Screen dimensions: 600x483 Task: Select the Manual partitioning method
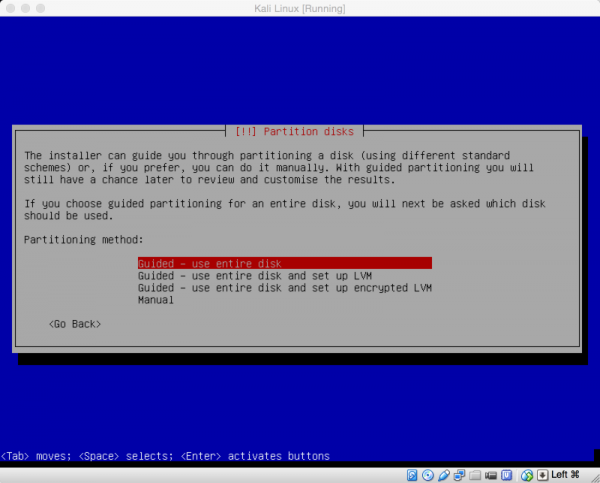pos(156,300)
